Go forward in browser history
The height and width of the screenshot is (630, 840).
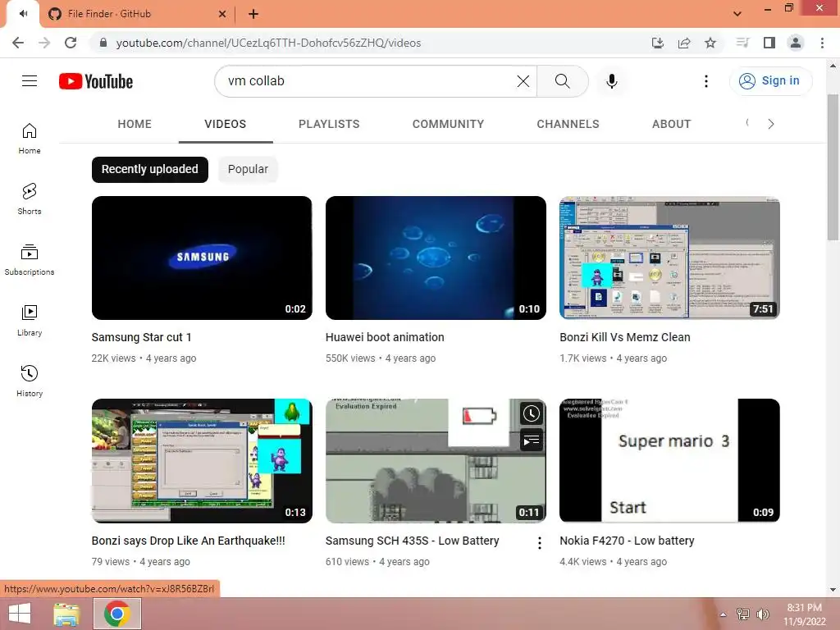[44, 43]
